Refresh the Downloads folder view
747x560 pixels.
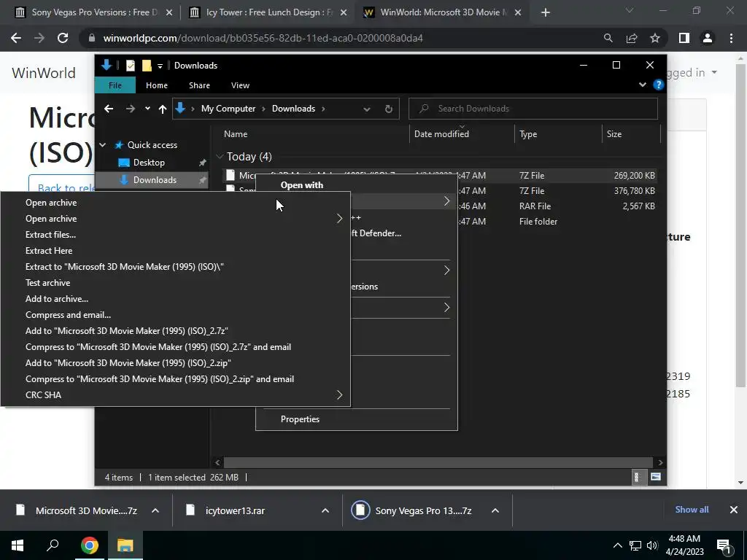point(389,109)
